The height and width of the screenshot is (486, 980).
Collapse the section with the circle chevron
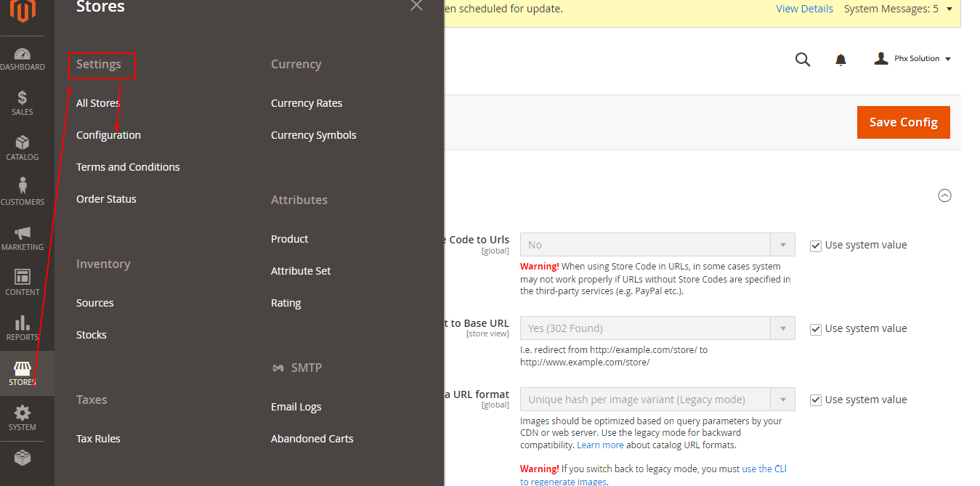click(x=944, y=195)
